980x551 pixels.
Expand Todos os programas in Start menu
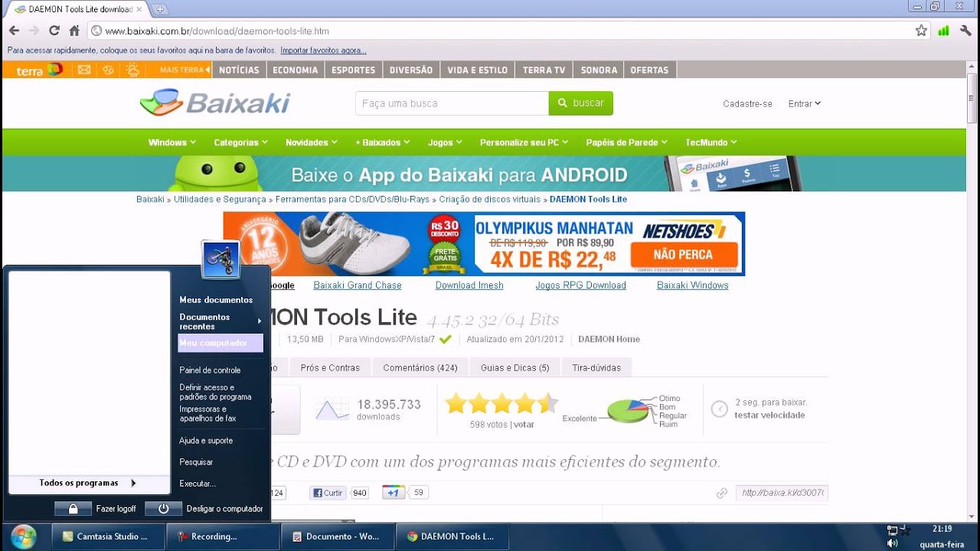coord(89,483)
